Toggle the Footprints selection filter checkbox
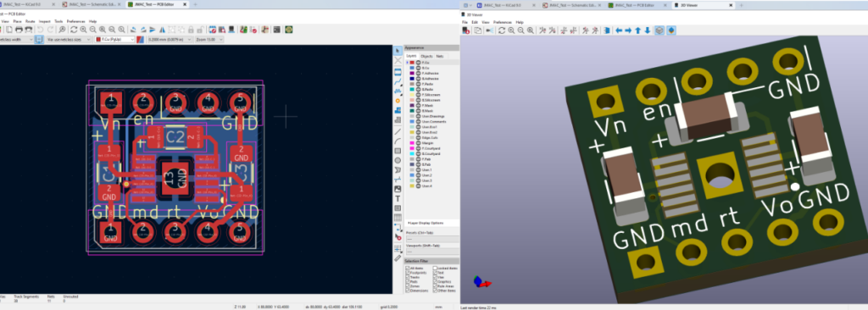868x310 pixels. point(408,273)
